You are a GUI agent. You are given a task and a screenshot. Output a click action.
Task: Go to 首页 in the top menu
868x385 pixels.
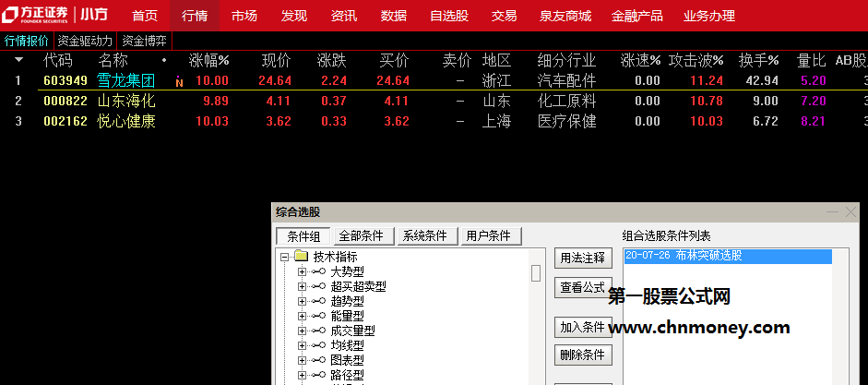point(145,16)
